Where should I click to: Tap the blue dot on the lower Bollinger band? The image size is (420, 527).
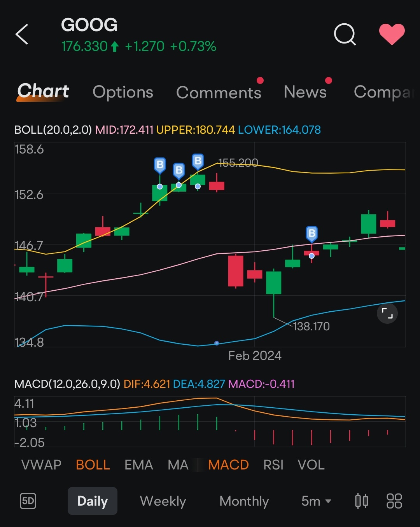(x=216, y=343)
